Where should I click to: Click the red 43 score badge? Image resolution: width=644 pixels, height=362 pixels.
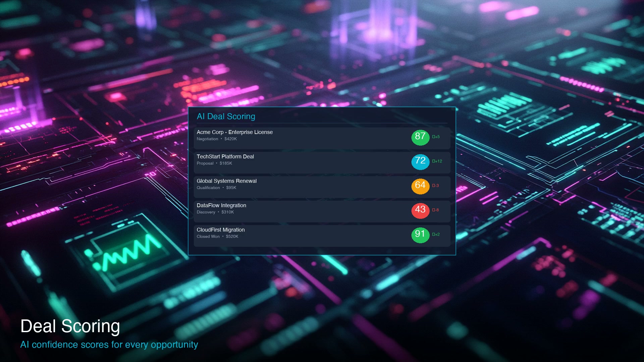(420, 210)
